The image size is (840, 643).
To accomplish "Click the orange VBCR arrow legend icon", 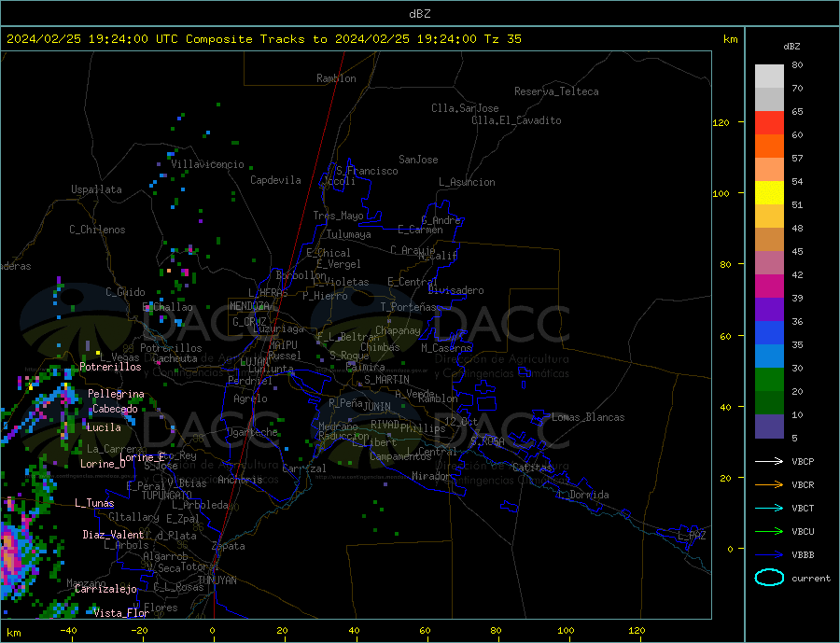I will [x=769, y=484].
